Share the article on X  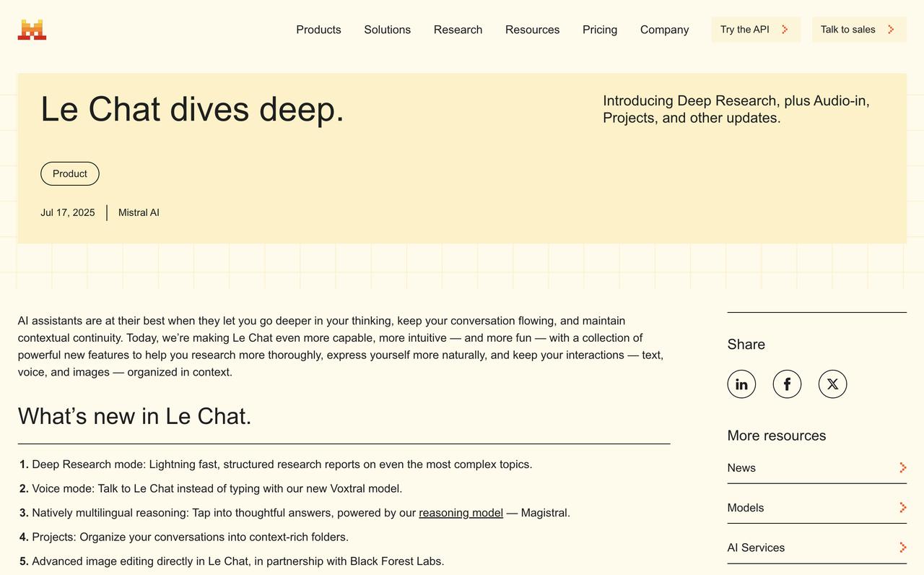click(832, 384)
